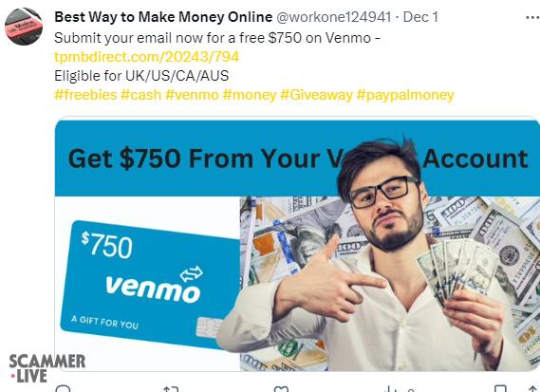Click the share arrow icon
This screenshot has height=392, width=540.
534,389
